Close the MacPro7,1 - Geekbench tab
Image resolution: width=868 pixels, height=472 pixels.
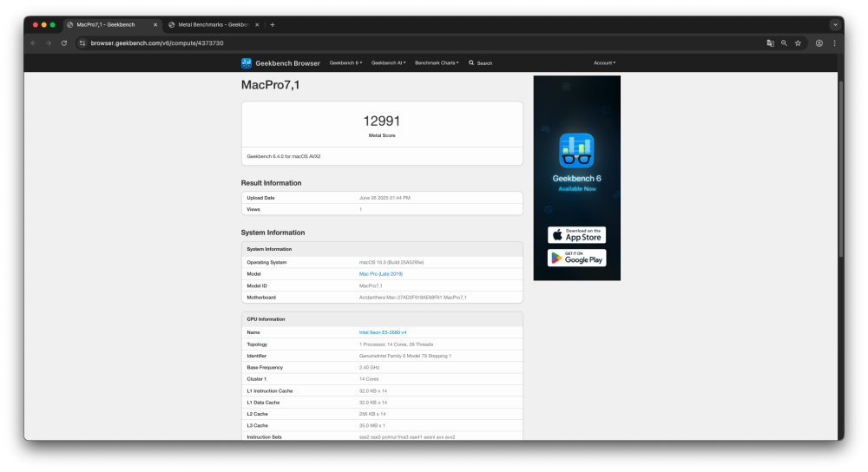[x=155, y=25]
